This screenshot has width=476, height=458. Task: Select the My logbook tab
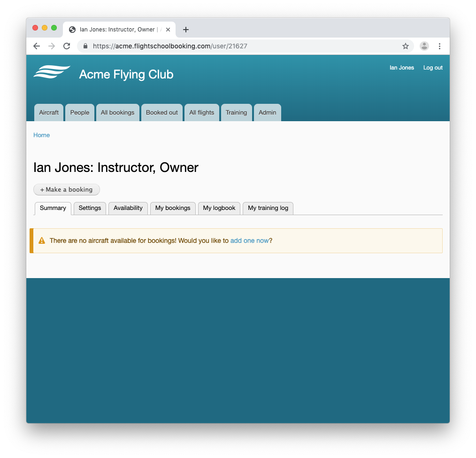coord(219,208)
